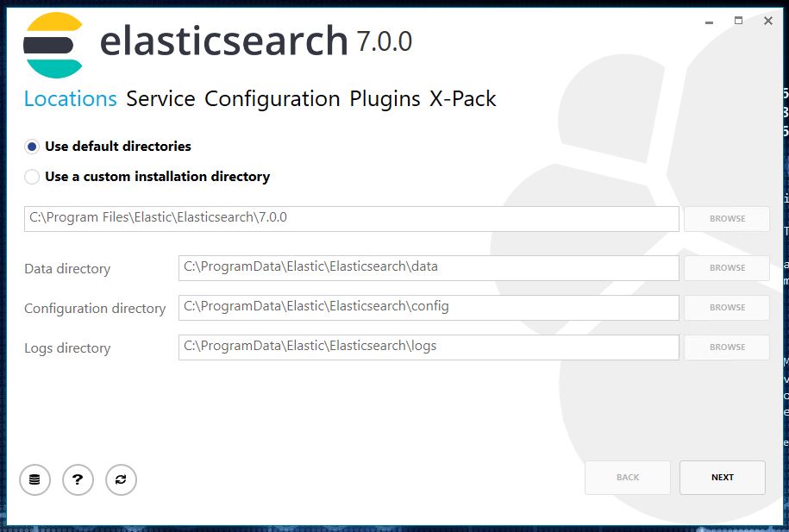Viewport: 789px width, 532px height.
Task: Click the Configuration directory path field
Action: 429,308
